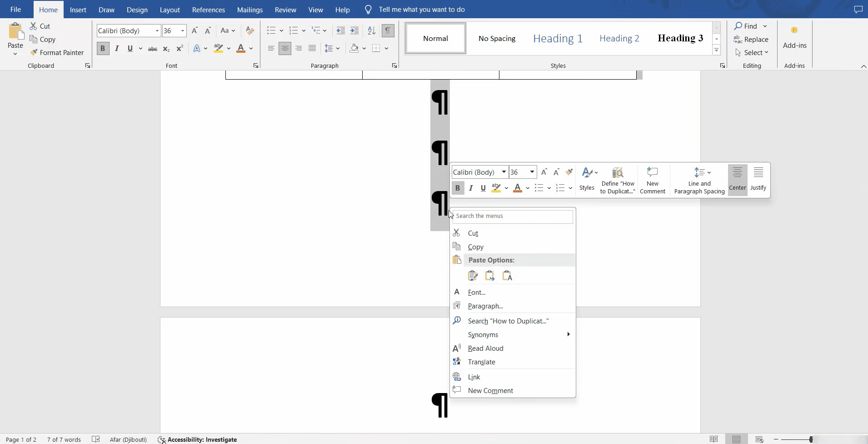Toggle Show/Hide paragraph marks button
Image resolution: width=868 pixels, height=444 pixels.
[388, 30]
